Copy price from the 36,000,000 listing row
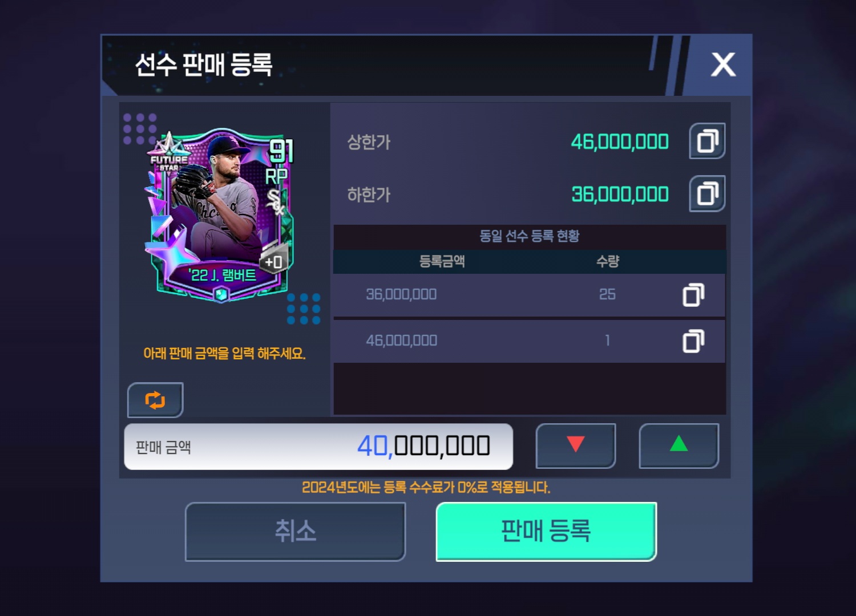Viewport: 856px width, 616px height. click(693, 294)
